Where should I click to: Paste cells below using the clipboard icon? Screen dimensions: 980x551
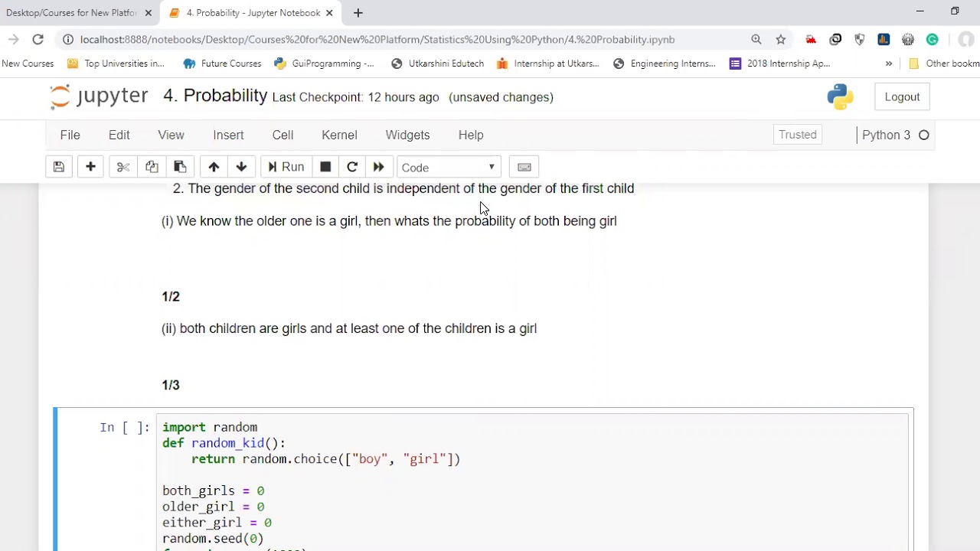click(x=180, y=167)
